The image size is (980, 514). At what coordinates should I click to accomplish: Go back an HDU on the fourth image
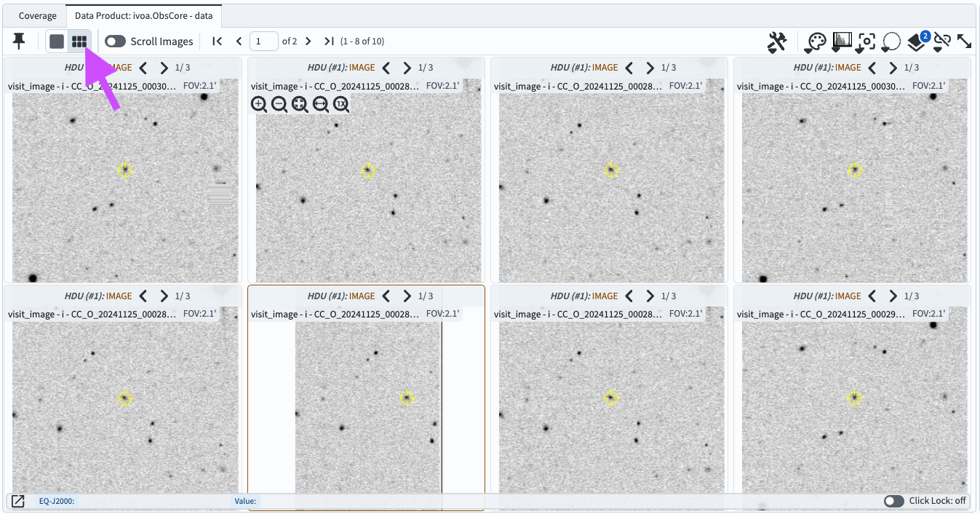pos(872,68)
